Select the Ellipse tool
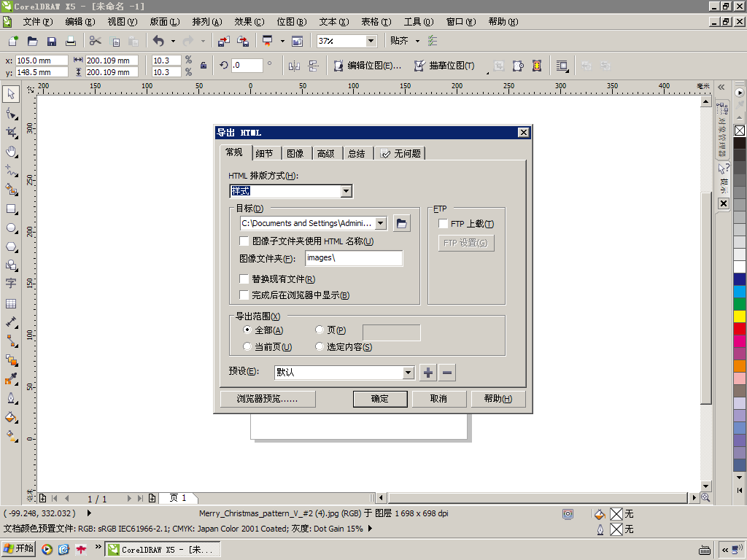 pyautogui.click(x=11, y=228)
